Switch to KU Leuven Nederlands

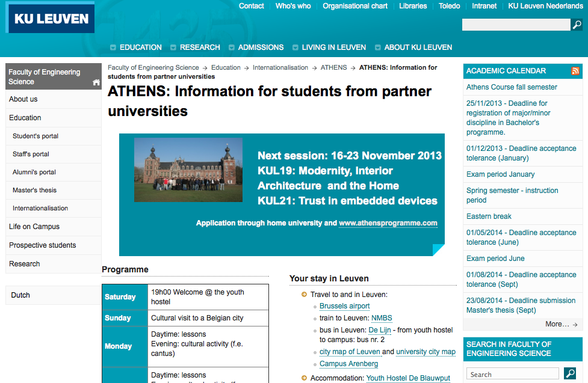546,6
